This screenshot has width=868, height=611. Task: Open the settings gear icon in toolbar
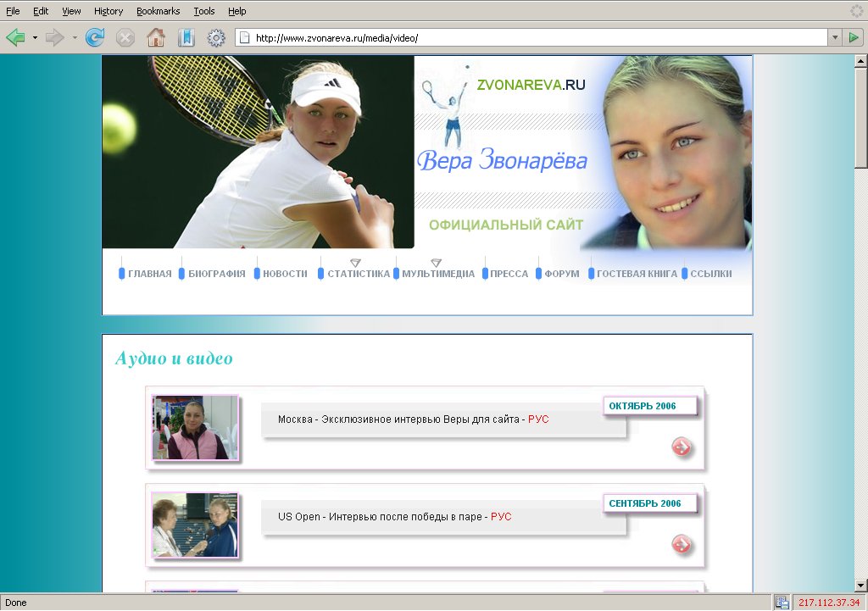[216, 37]
